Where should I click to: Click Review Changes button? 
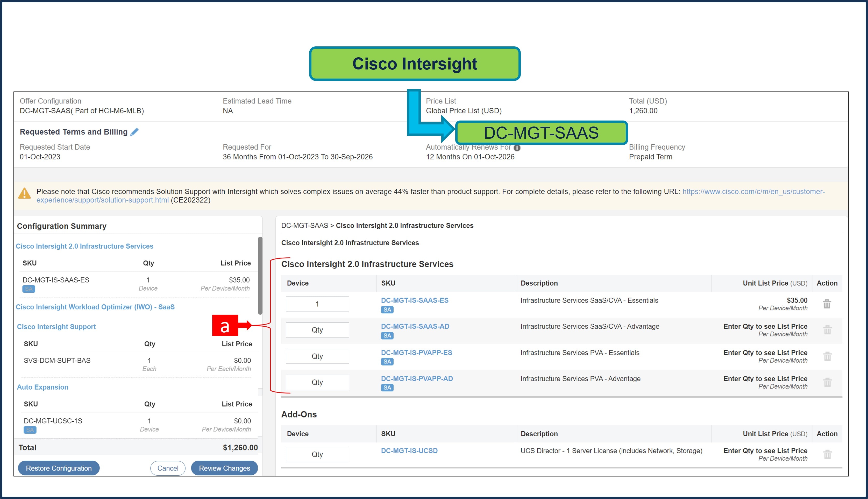point(224,468)
